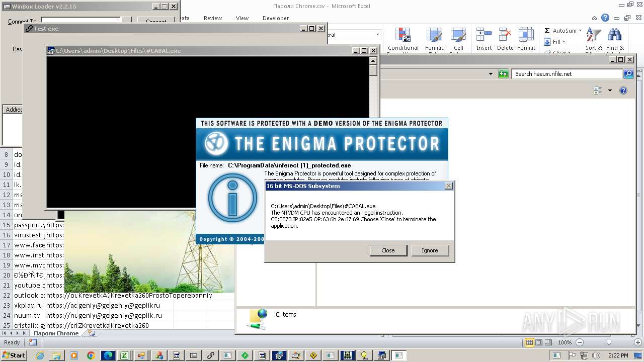Click macro record icon in Excel status bar
Screen dimensions: 644x362
tap(33, 342)
